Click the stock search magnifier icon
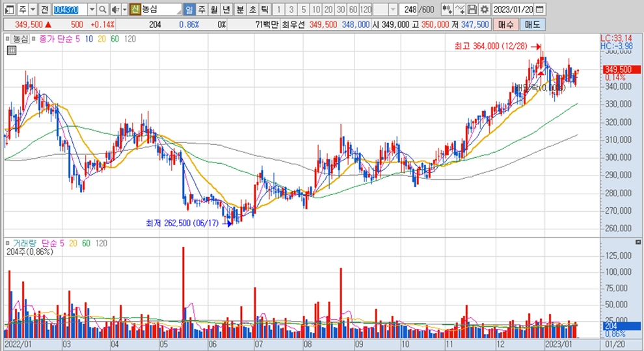Viewport: 644px width, 351px height. (x=103, y=10)
